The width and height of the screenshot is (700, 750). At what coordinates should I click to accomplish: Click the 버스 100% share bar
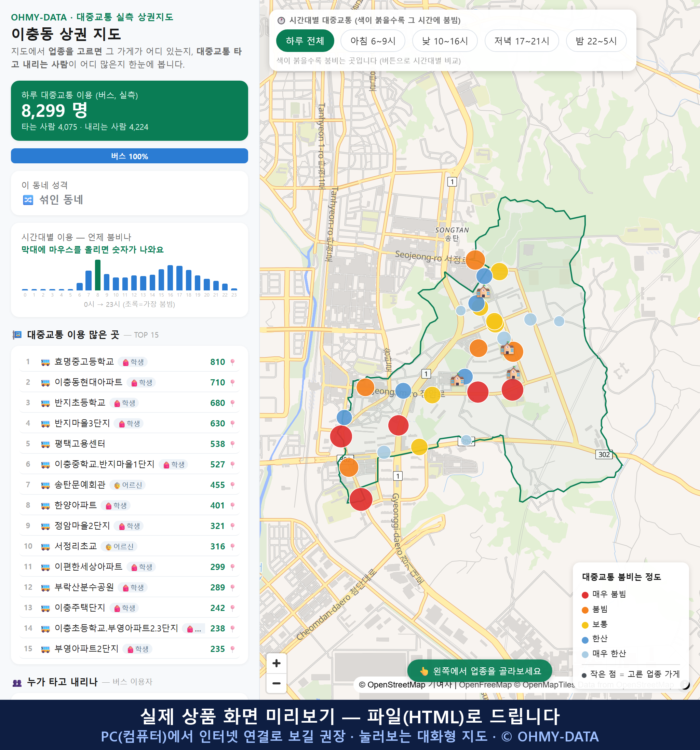pyautogui.click(x=130, y=156)
